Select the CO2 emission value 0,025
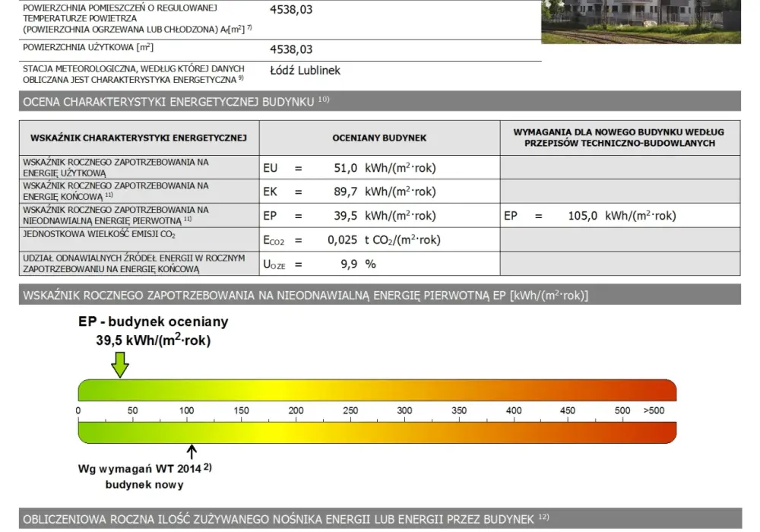Image resolution: width=760 pixels, height=532 pixels. [342, 240]
